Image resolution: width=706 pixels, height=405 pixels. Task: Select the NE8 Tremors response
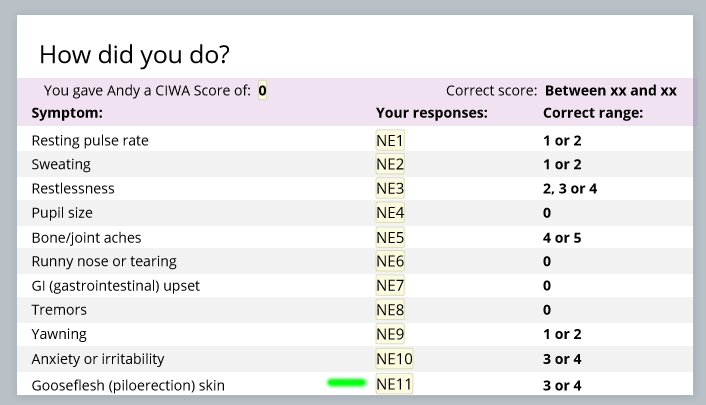(389, 310)
